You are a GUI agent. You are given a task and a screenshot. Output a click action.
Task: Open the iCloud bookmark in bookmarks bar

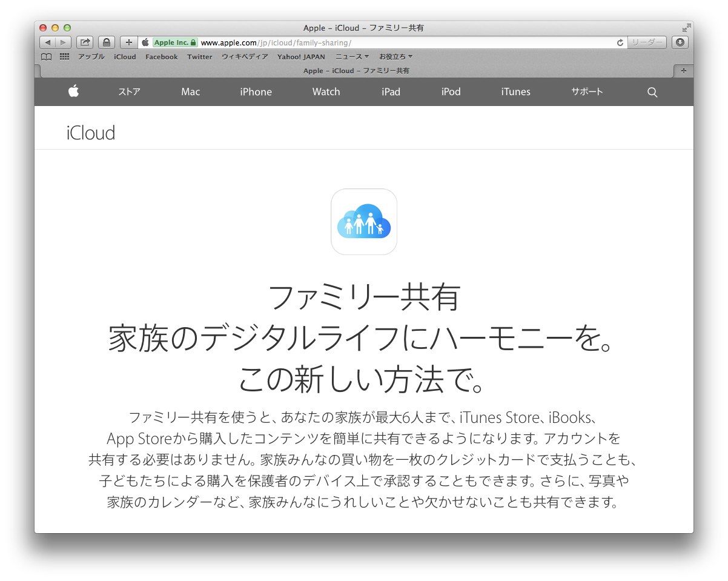pyautogui.click(x=125, y=56)
